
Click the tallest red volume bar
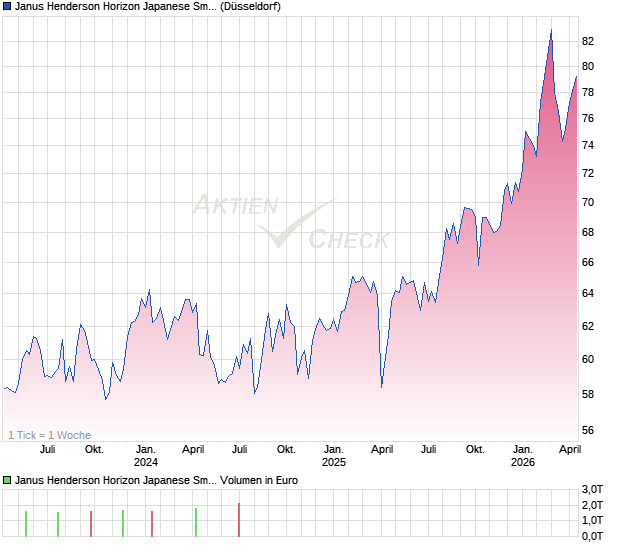click(239, 520)
